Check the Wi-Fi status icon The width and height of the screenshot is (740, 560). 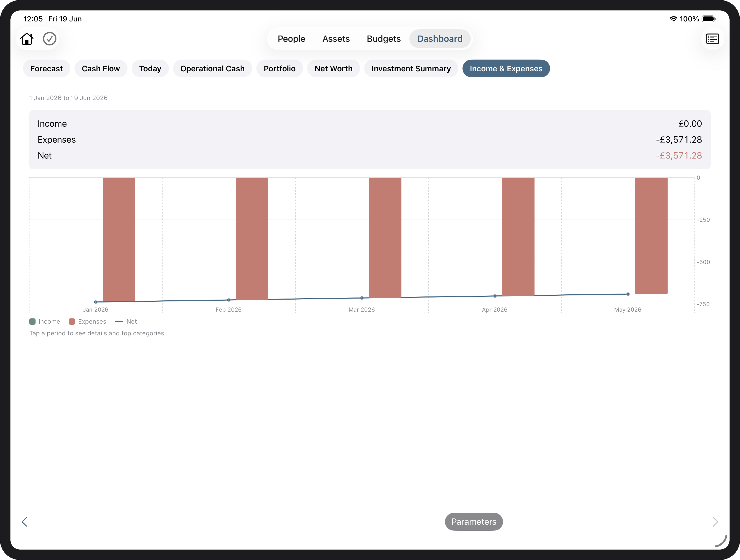point(673,19)
